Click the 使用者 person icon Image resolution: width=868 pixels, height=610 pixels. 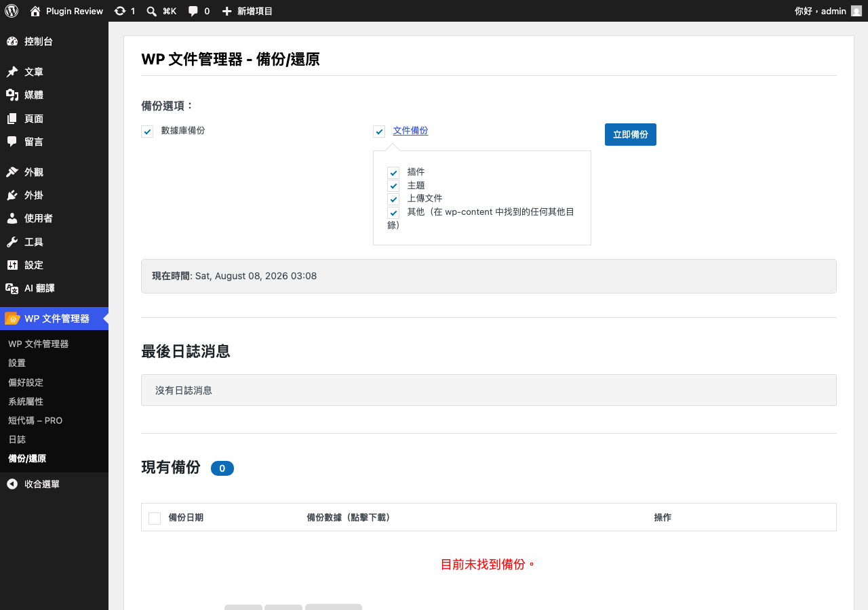[x=12, y=218]
